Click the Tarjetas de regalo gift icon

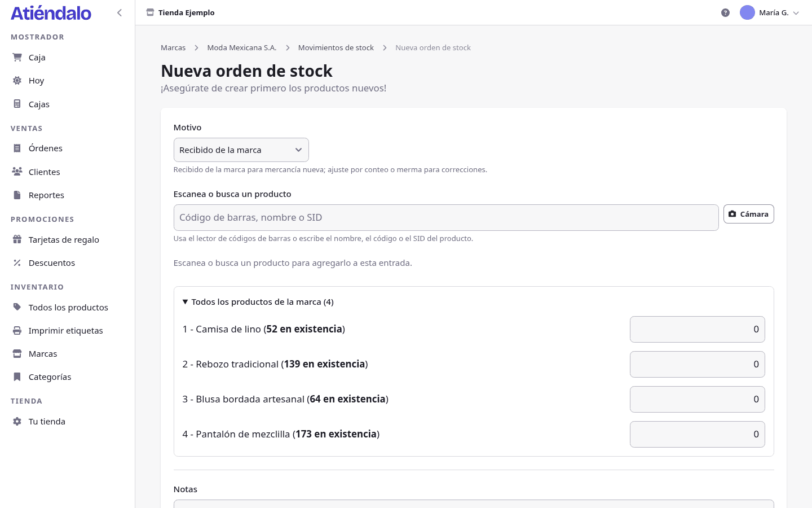pos(17,239)
